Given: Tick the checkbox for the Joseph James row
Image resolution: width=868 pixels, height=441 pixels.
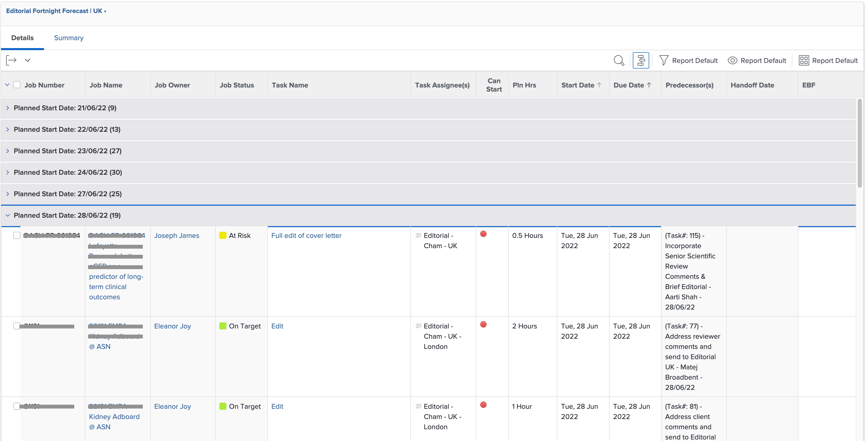Looking at the screenshot, I should click(17, 236).
